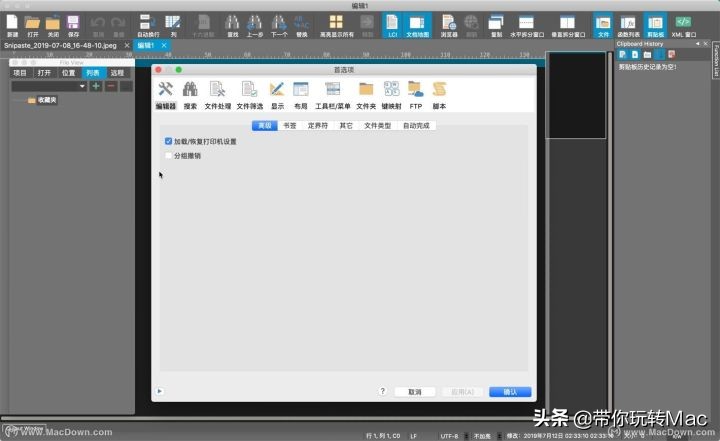Select the 项目 Project tab in file view
720x441 pixels.
[x=20, y=73]
